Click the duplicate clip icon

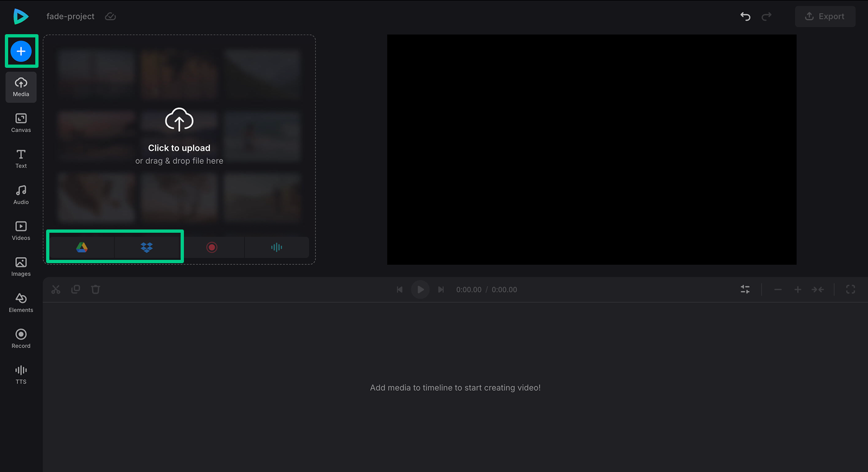point(76,289)
